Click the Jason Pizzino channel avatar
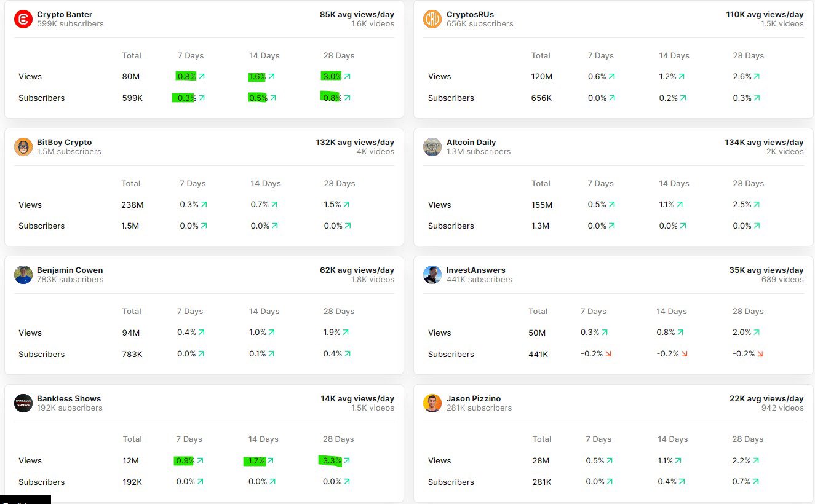The width and height of the screenshot is (815, 504). pyautogui.click(x=432, y=403)
